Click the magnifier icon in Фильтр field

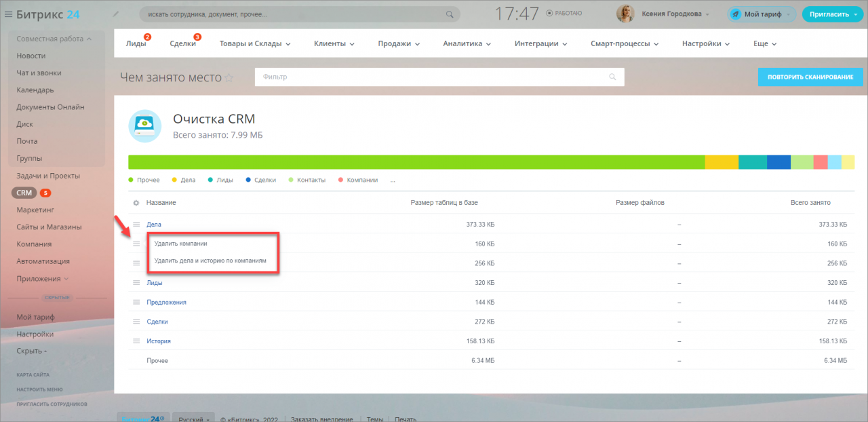[x=612, y=77]
